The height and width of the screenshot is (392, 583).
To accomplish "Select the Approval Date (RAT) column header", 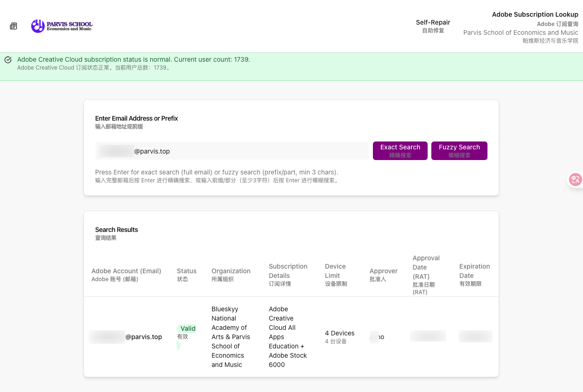I will click(x=426, y=275).
